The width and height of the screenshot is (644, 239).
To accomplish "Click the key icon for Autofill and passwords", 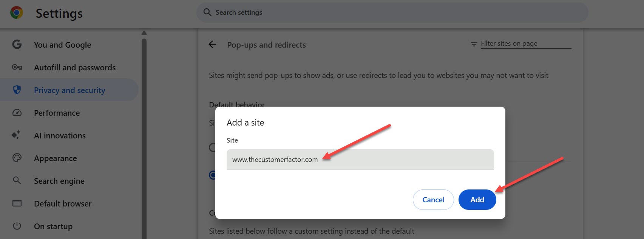I will pyautogui.click(x=17, y=67).
